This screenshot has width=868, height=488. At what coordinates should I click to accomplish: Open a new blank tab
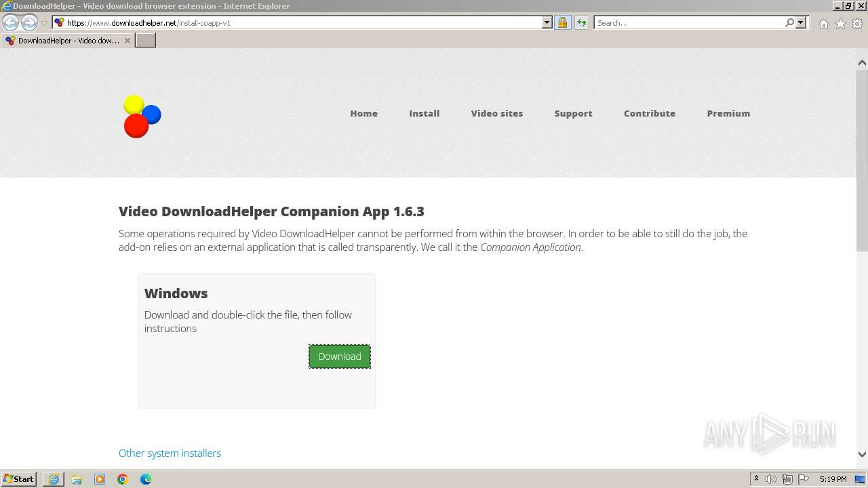pyautogui.click(x=146, y=41)
